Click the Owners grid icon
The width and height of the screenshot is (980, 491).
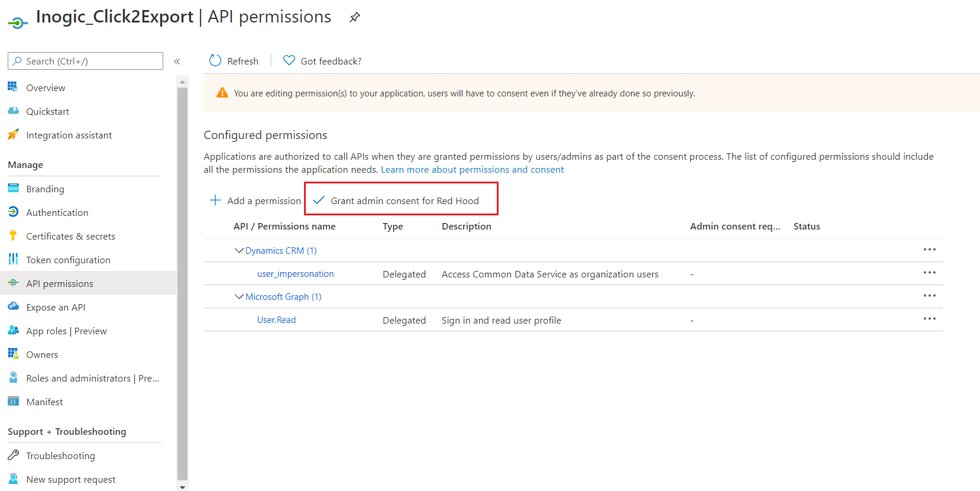pos(13,354)
